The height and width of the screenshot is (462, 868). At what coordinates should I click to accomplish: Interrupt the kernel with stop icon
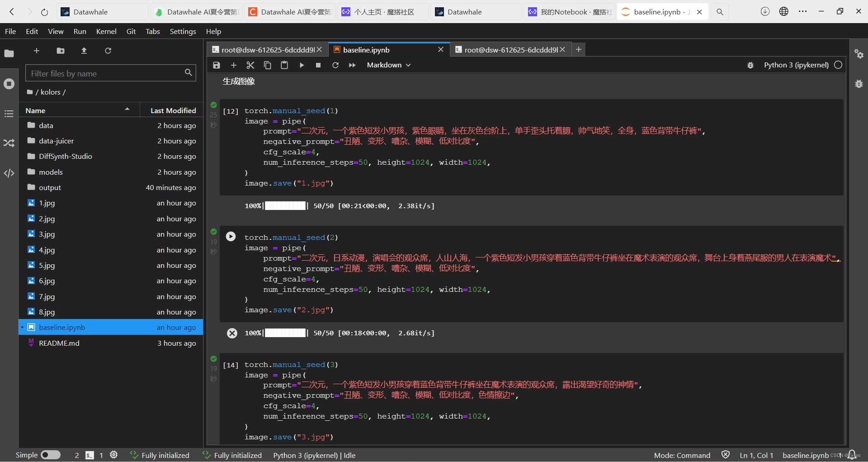click(318, 65)
